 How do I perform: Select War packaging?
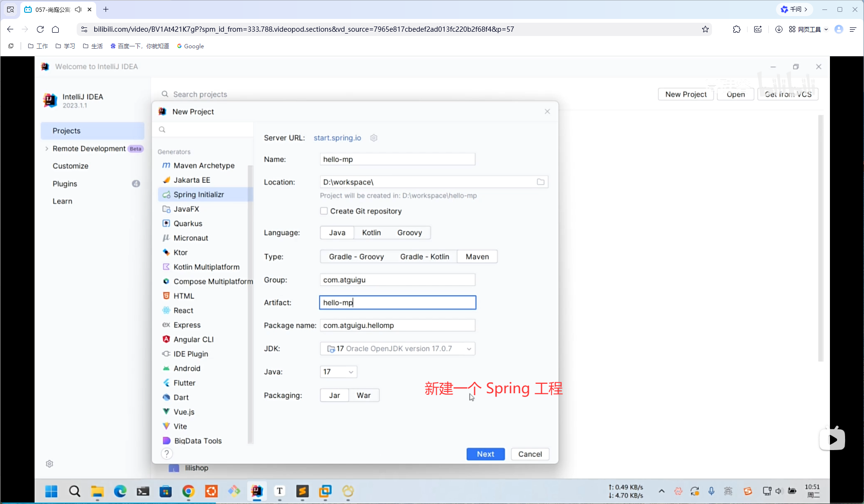tap(364, 396)
